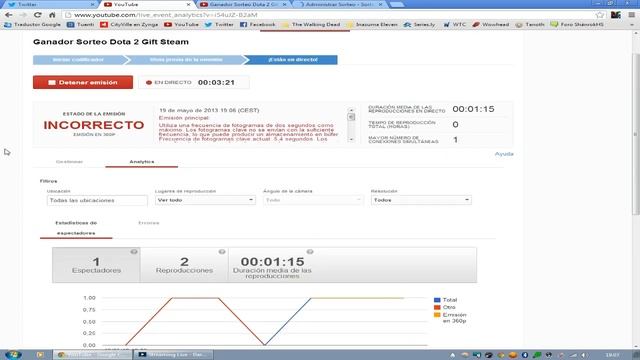
Task: Click the Ubicación 'Todas las ubicaciones' field
Action: [97, 200]
